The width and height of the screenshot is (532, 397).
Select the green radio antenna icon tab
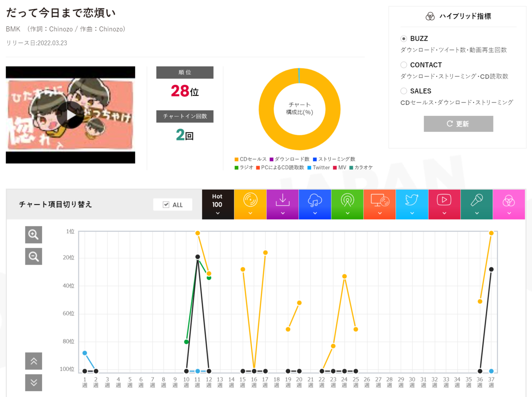pos(347,204)
